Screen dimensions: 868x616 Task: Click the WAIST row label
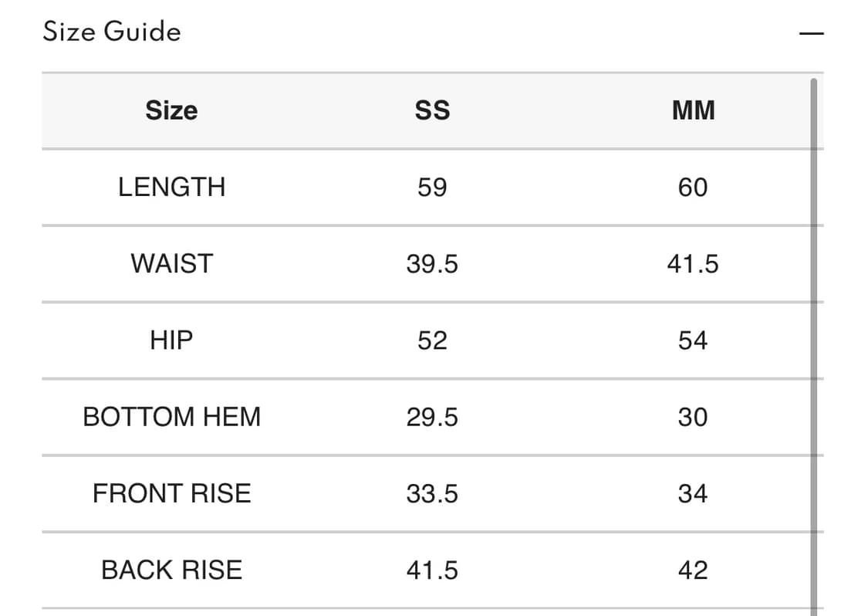pos(171,264)
